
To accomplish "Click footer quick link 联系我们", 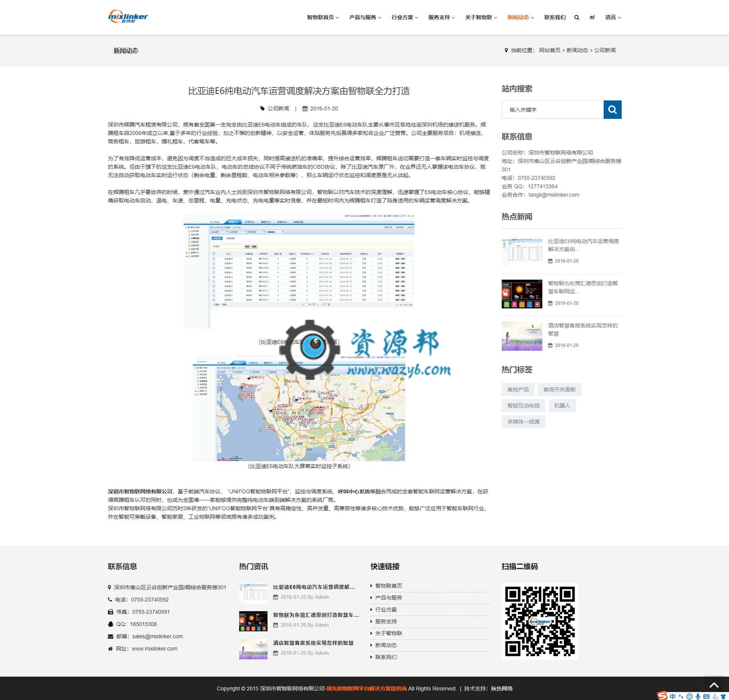I will (386, 657).
